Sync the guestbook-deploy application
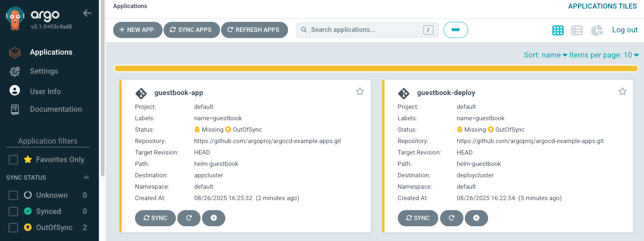Image resolution: width=644 pixels, height=241 pixels. (418, 218)
